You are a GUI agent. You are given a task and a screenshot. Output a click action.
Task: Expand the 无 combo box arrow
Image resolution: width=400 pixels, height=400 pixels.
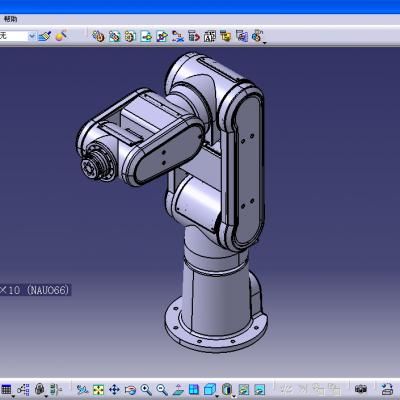32,36
